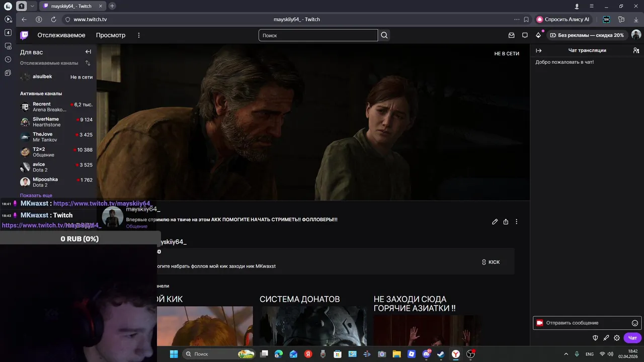Share the channel with the share icon

pos(506,222)
